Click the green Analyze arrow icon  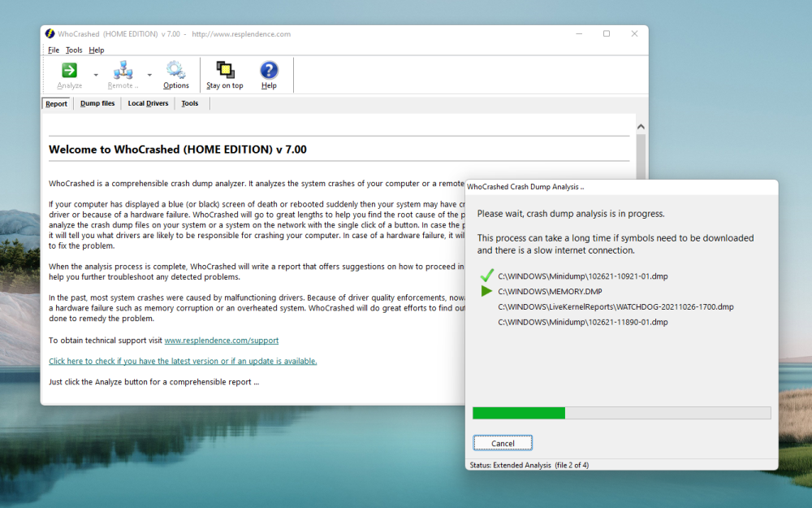pos(70,70)
